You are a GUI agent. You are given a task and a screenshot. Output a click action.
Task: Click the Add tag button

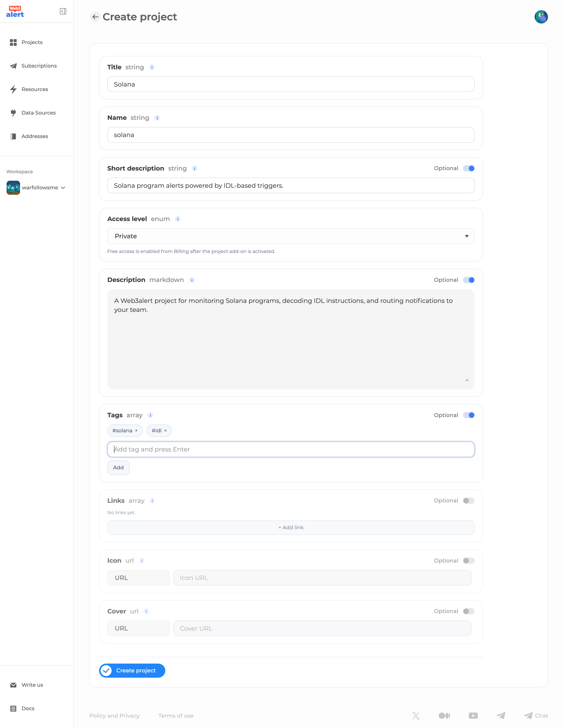click(x=118, y=468)
